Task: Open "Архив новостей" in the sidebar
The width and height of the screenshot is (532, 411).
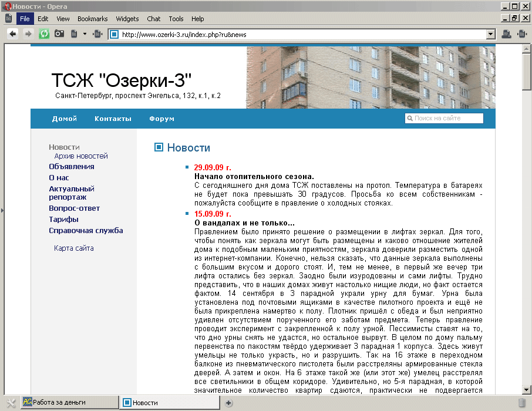Action: point(81,156)
